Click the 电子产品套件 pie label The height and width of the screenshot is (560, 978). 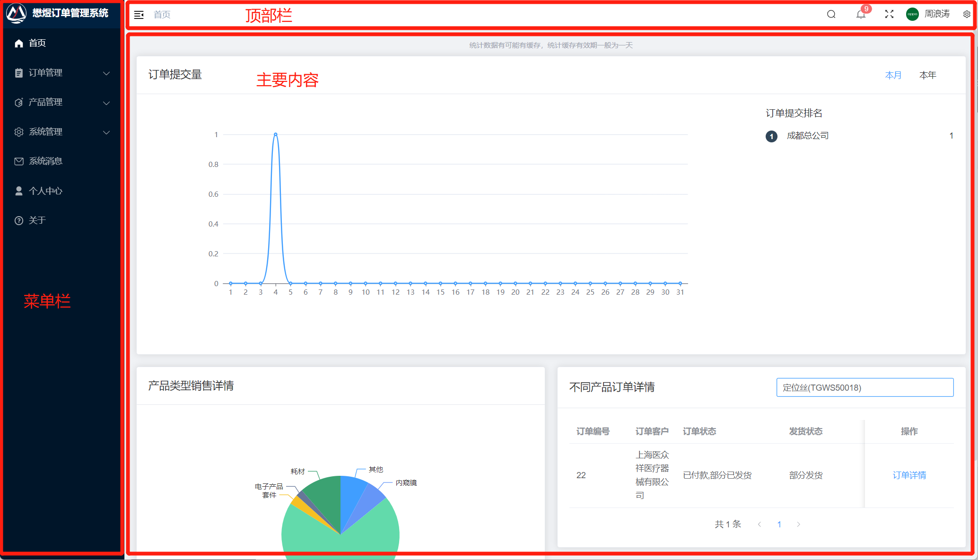click(269, 490)
